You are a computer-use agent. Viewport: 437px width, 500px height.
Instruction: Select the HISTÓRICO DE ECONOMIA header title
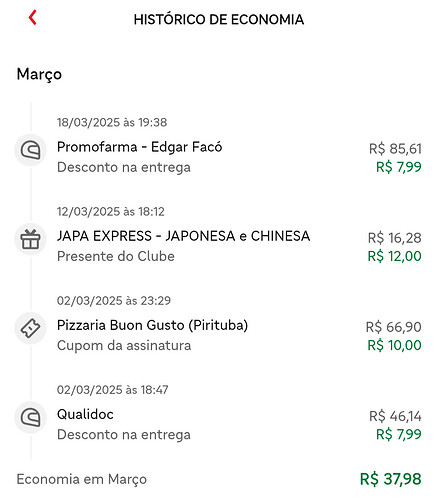pyautogui.click(x=219, y=19)
